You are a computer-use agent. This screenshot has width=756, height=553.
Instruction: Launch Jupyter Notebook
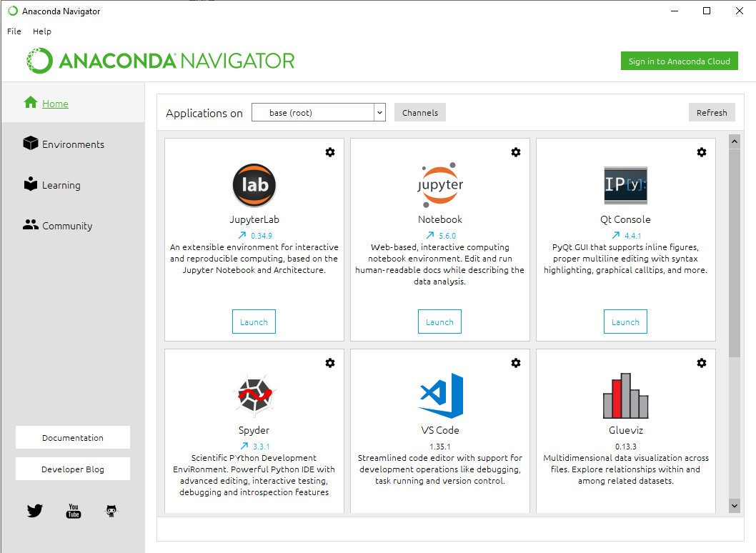tap(439, 322)
